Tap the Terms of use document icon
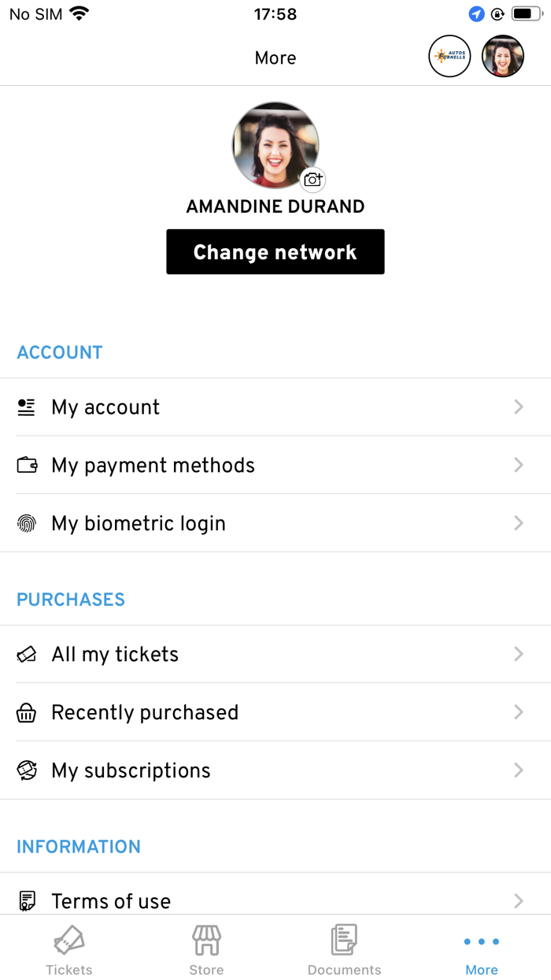 (27, 900)
